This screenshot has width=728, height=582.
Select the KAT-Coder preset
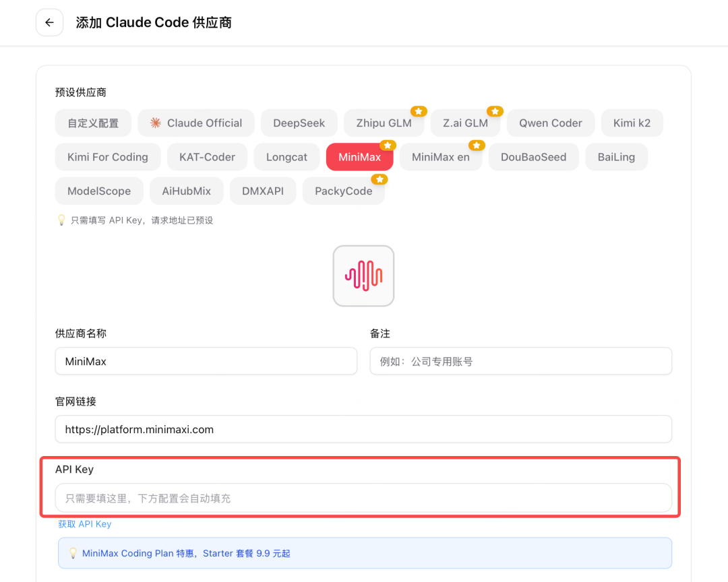[207, 156]
